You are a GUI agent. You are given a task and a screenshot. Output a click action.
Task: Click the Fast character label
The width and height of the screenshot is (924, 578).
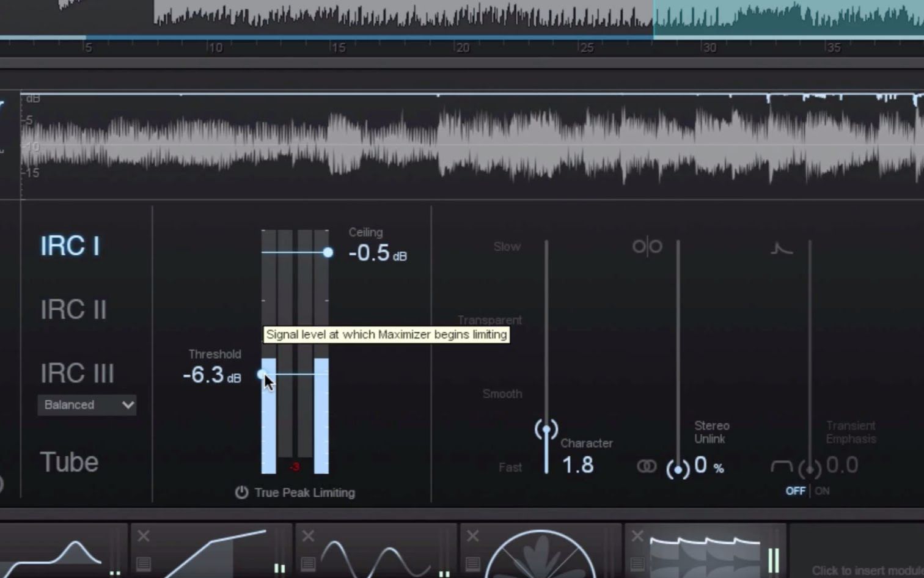[x=510, y=467]
